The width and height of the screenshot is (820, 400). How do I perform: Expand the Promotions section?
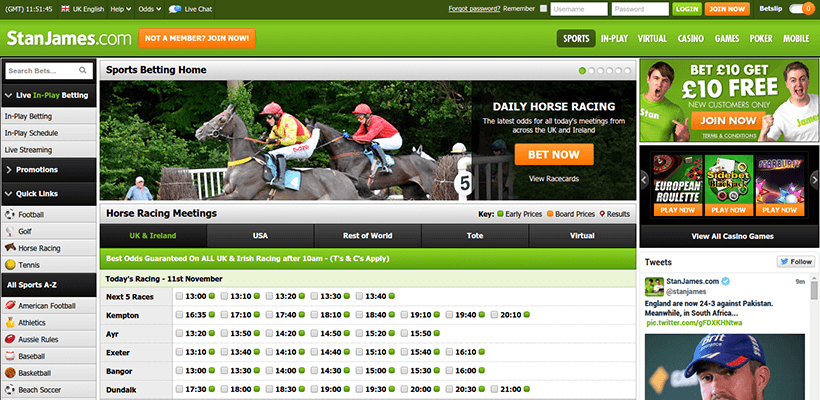pos(49,169)
